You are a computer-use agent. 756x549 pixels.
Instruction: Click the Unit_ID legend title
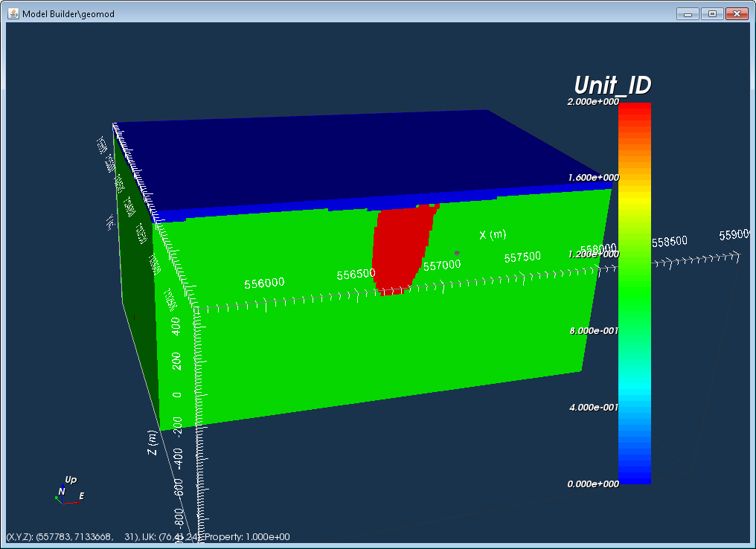pos(612,85)
